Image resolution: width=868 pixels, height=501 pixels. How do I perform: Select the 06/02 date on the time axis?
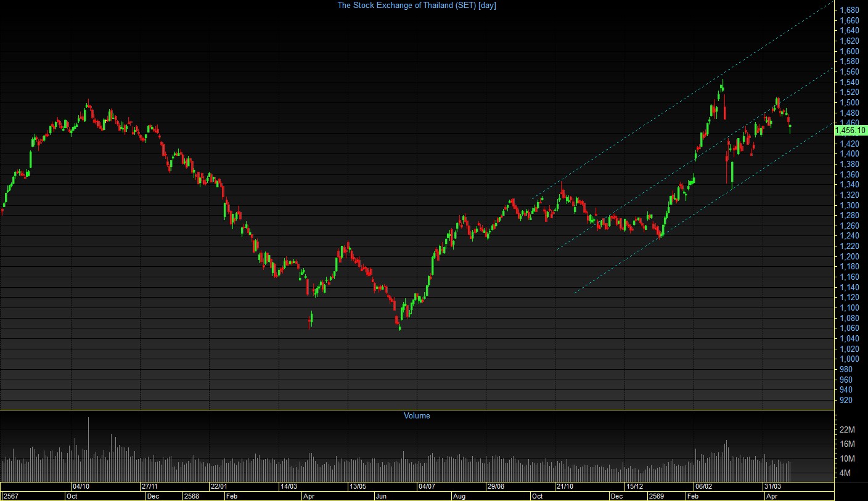[x=703, y=486]
